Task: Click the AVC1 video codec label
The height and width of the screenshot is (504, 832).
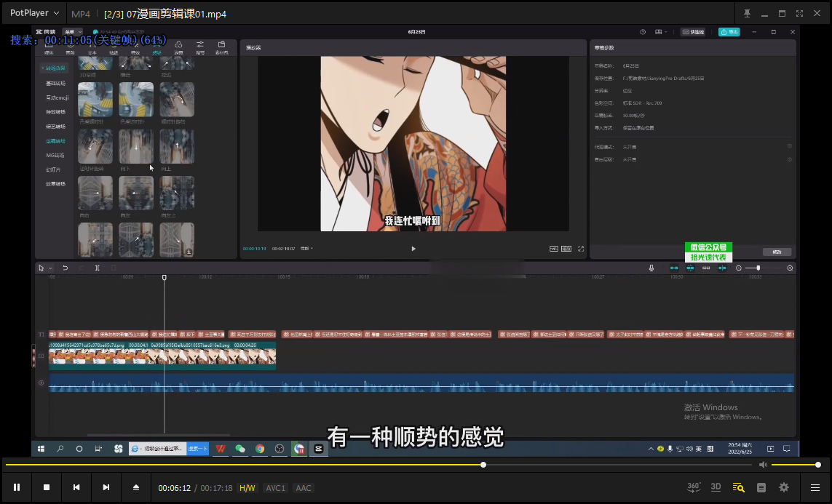Action: (275, 488)
